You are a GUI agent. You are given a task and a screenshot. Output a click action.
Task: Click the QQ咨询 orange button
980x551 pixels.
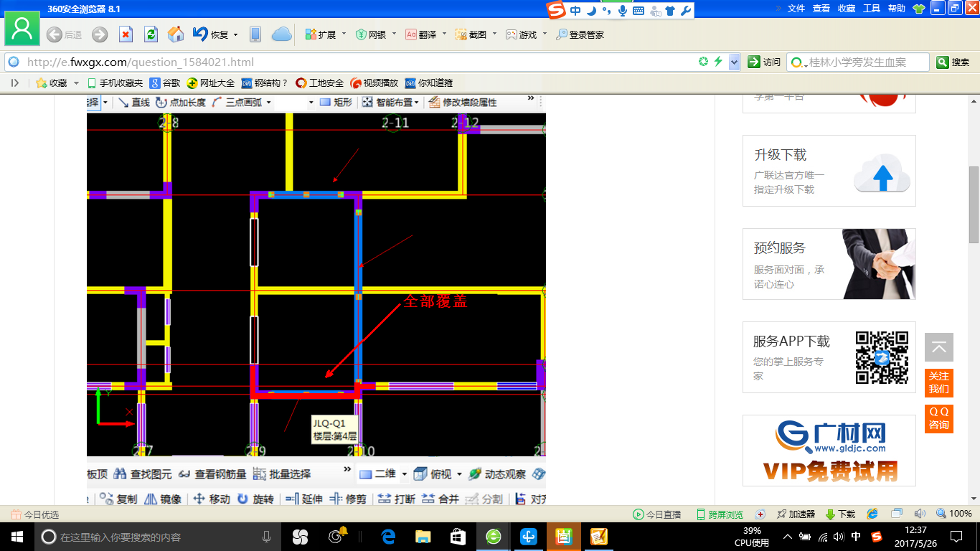coord(939,418)
